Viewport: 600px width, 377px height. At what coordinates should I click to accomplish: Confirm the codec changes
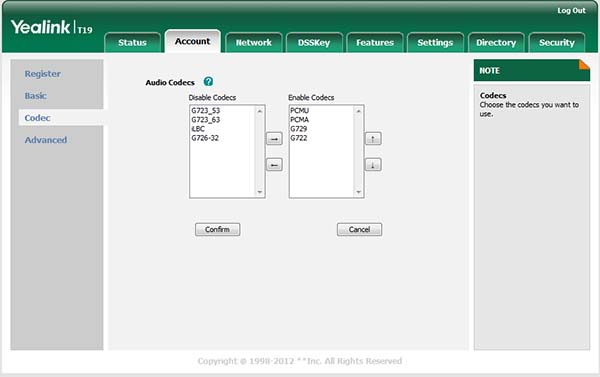[217, 229]
